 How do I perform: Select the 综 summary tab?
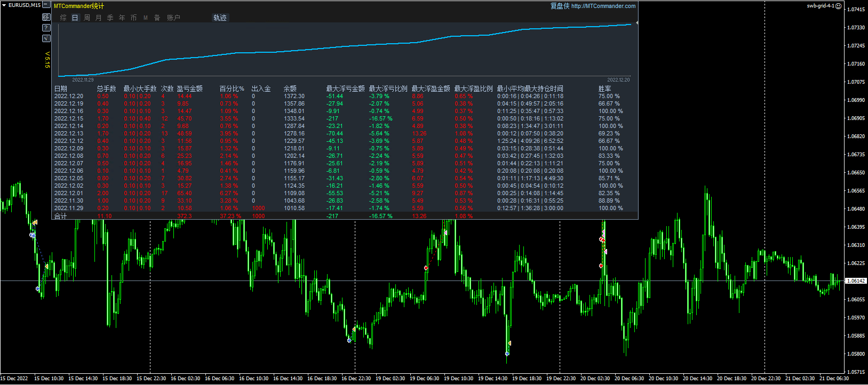click(x=63, y=18)
